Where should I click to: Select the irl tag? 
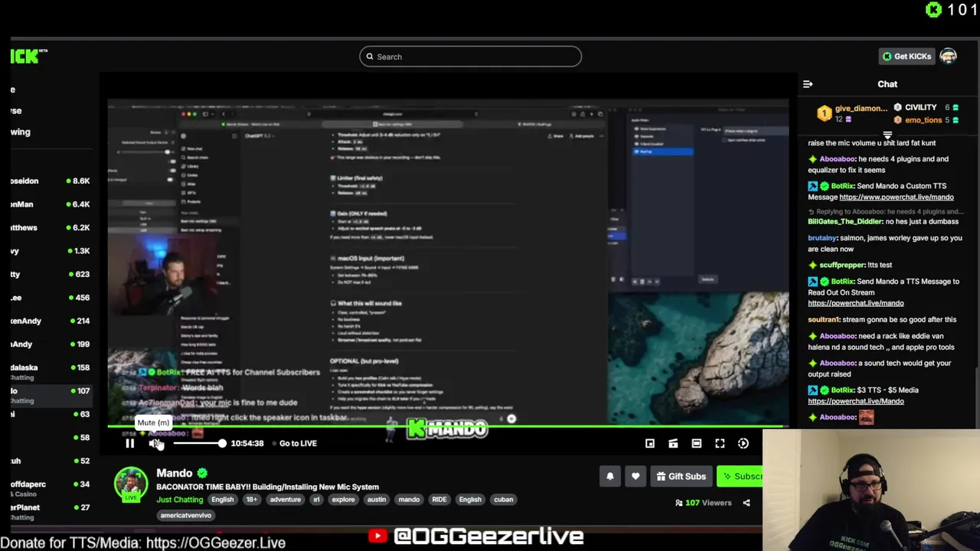click(x=315, y=500)
